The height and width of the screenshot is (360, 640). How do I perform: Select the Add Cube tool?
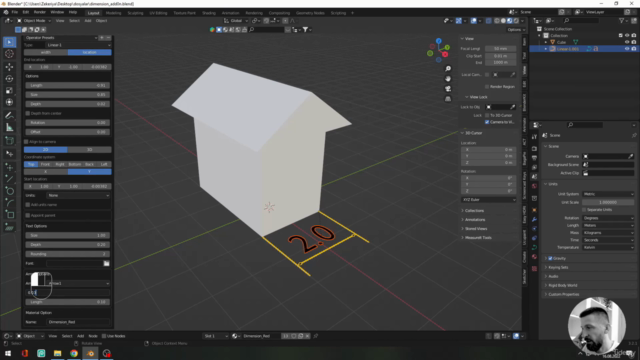pyautogui.click(x=9, y=141)
